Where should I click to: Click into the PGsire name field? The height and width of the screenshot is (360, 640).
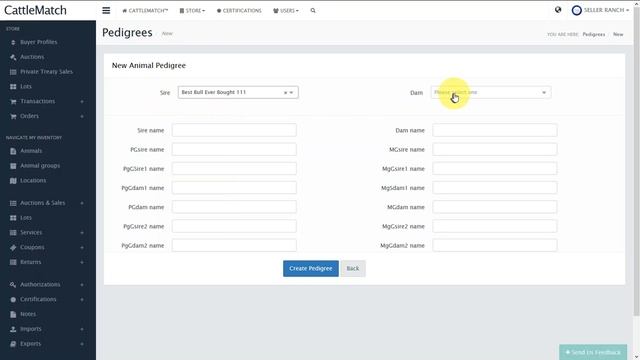pos(234,149)
